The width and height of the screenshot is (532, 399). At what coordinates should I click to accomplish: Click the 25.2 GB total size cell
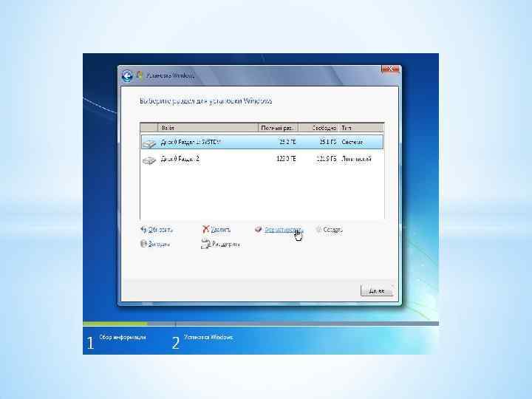click(x=287, y=142)
